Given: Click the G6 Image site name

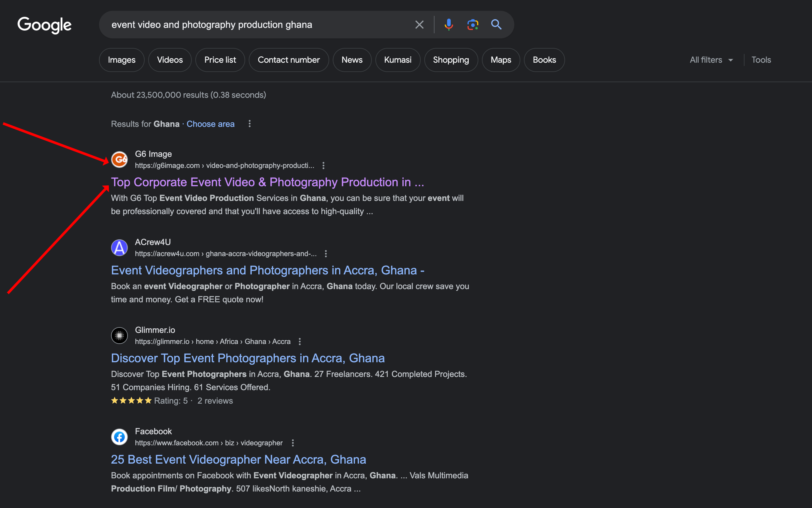Looking at the screenshot, I should click(x=153, y=154).
